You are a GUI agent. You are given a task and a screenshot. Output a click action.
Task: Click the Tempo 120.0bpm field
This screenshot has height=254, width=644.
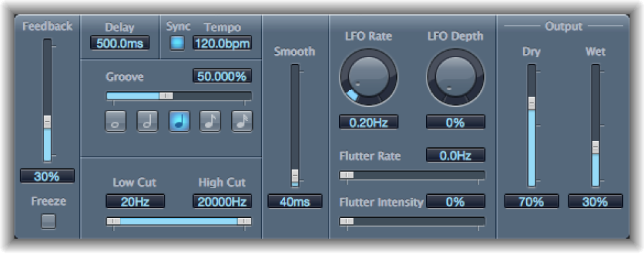(x=222, y=43)
